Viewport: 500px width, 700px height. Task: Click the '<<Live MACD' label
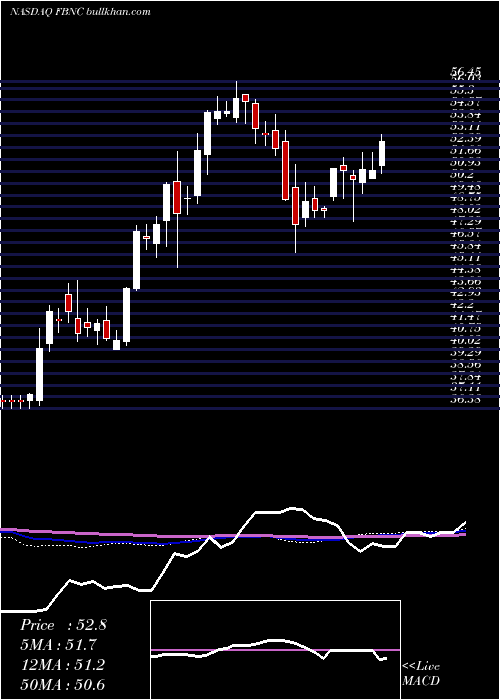click(421, 673)
